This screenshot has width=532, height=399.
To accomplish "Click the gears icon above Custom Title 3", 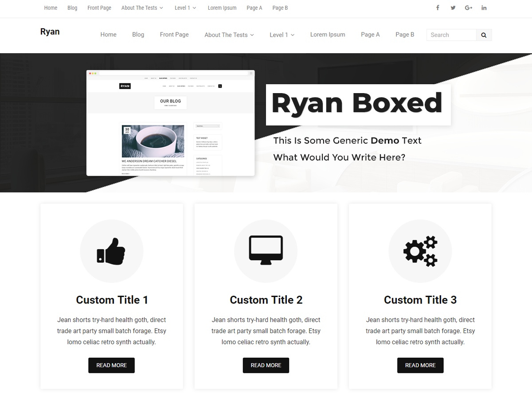I will coord(420,251).
